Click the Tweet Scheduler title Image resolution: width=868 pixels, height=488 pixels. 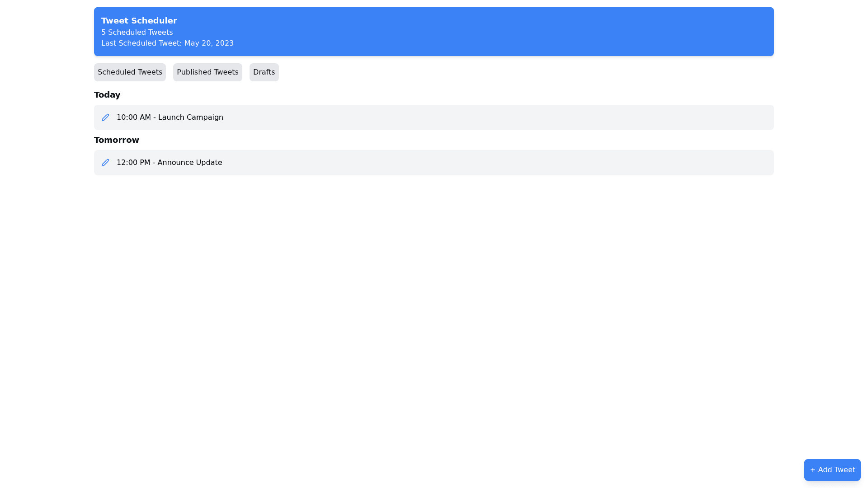139,21
